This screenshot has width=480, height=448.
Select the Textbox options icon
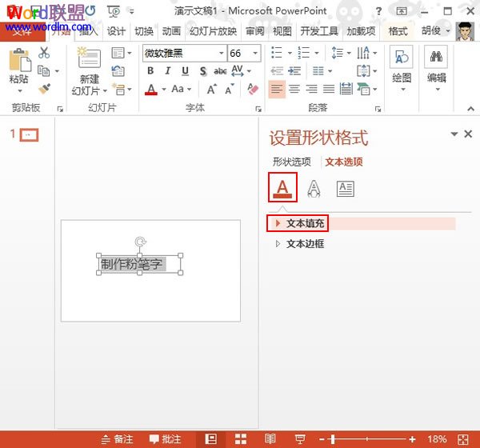click(x=346, y=189)
